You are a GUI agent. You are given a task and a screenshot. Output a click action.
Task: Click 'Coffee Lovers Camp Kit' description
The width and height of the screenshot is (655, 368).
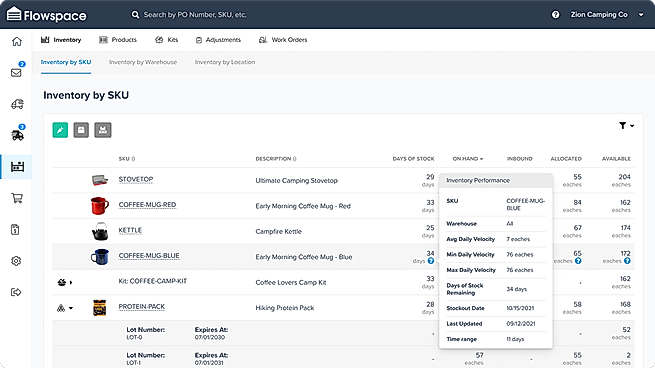[x=291, y=282]
